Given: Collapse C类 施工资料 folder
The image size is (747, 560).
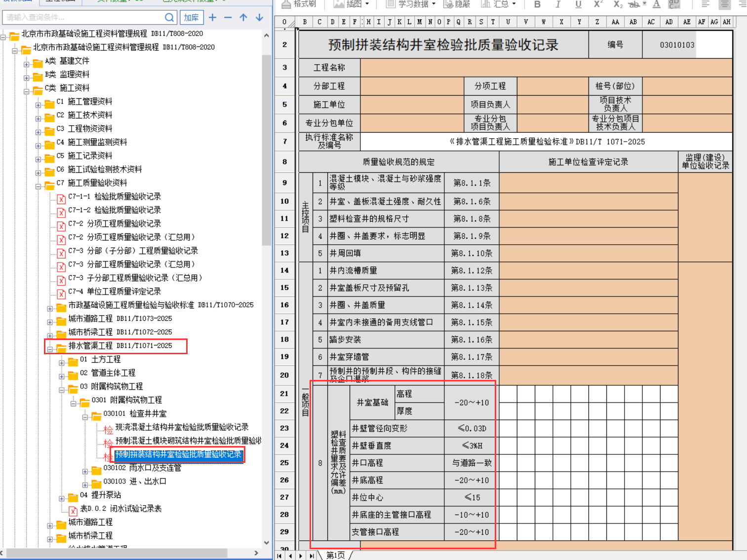Looking at the screenshot, I should (x=27, y=91).
